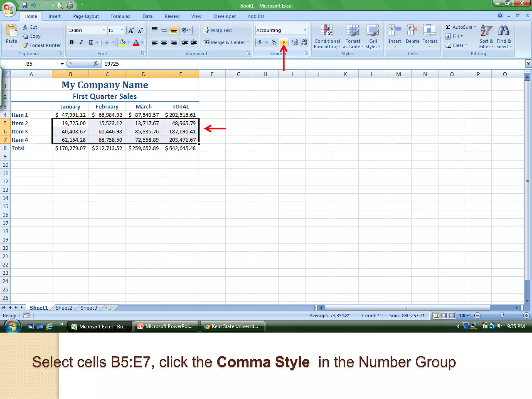Expand the formula bar
532x399 pixels.
pos(528,64)
